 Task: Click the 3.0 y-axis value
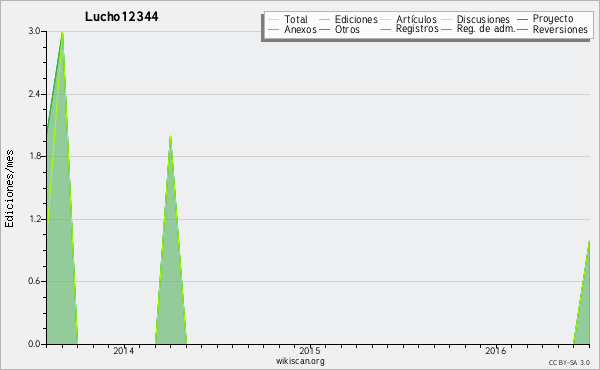[x=34, y=31]
